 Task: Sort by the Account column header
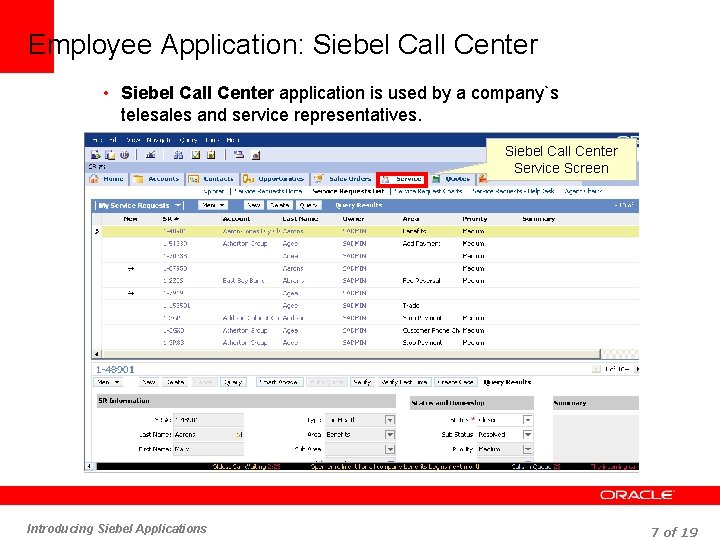(x=236, y=219)
